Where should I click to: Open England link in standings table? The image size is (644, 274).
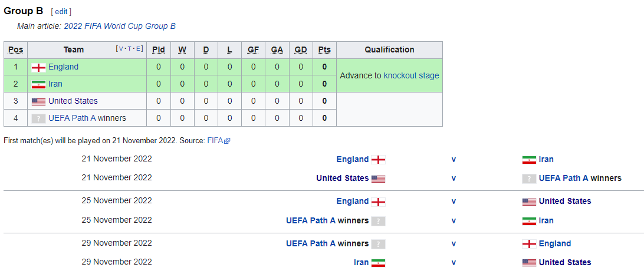pos(63,67)
